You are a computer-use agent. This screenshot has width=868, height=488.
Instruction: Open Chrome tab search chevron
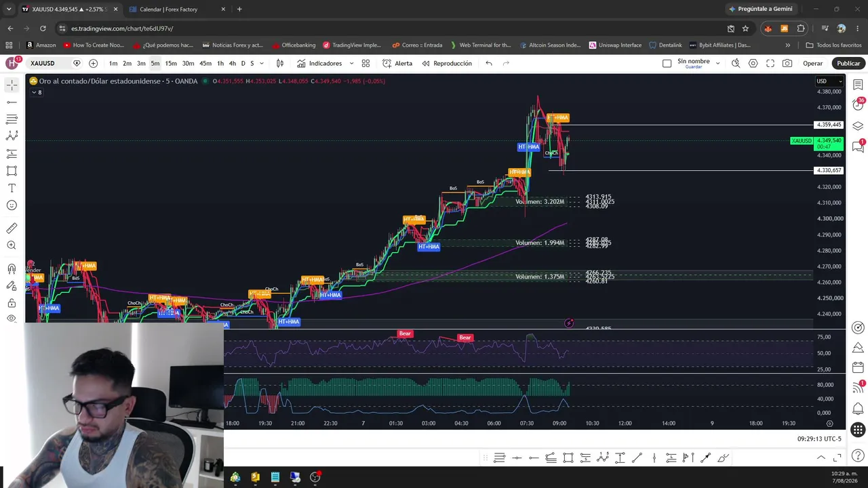pyautogui.click(x=9, y=9)
